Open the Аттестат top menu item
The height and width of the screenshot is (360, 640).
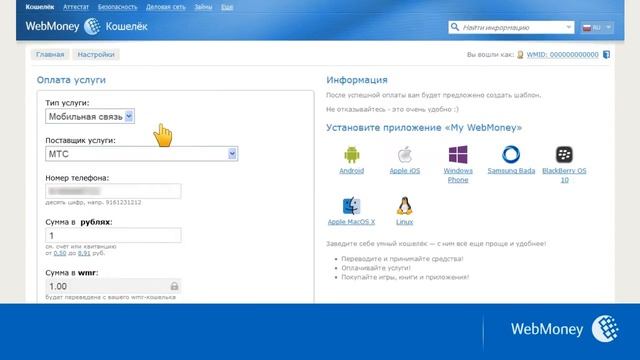click(x=76, y=7)
